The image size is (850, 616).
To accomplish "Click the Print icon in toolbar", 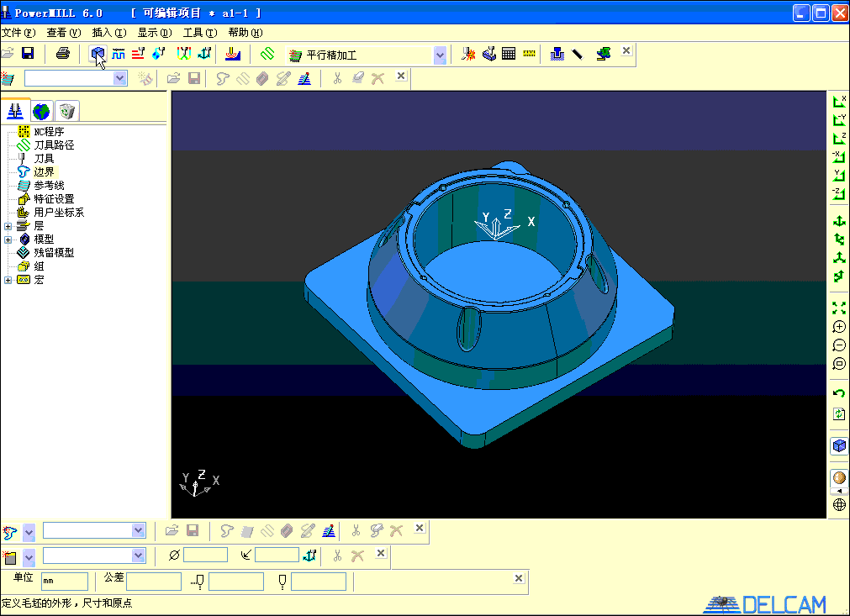I will pos(63,53).
